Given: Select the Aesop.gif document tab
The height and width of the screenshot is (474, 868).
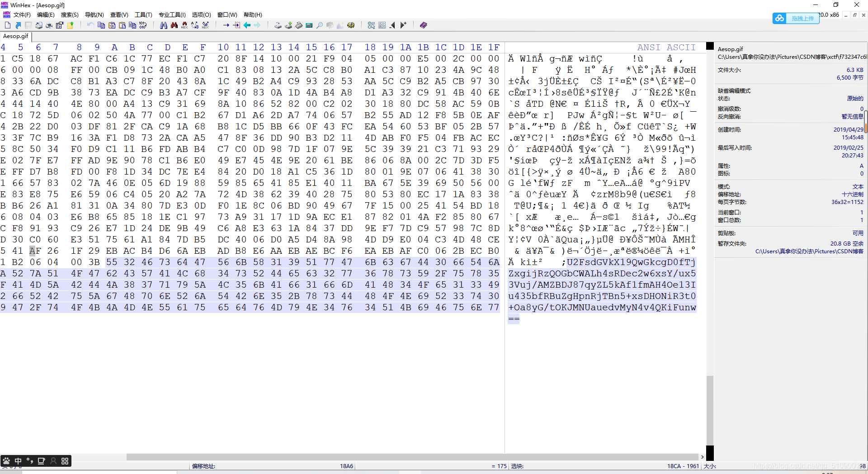Looking at the screenshot, I should pyautogui.click(x=16, y=36).
